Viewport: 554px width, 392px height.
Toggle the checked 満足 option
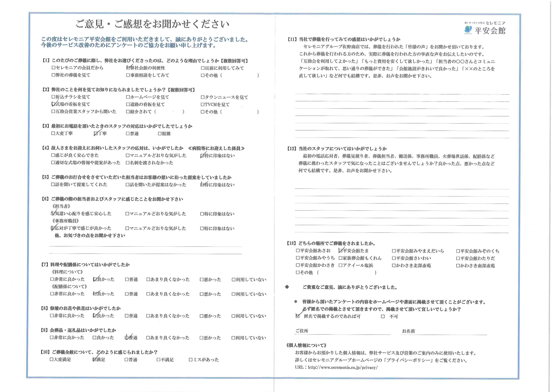click(95, 360)
